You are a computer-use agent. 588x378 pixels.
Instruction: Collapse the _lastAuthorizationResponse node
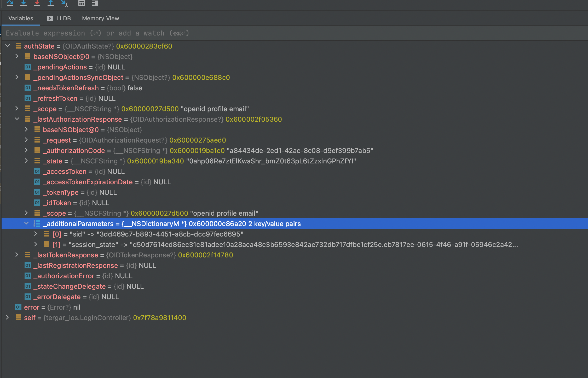[x=17, y=119]
